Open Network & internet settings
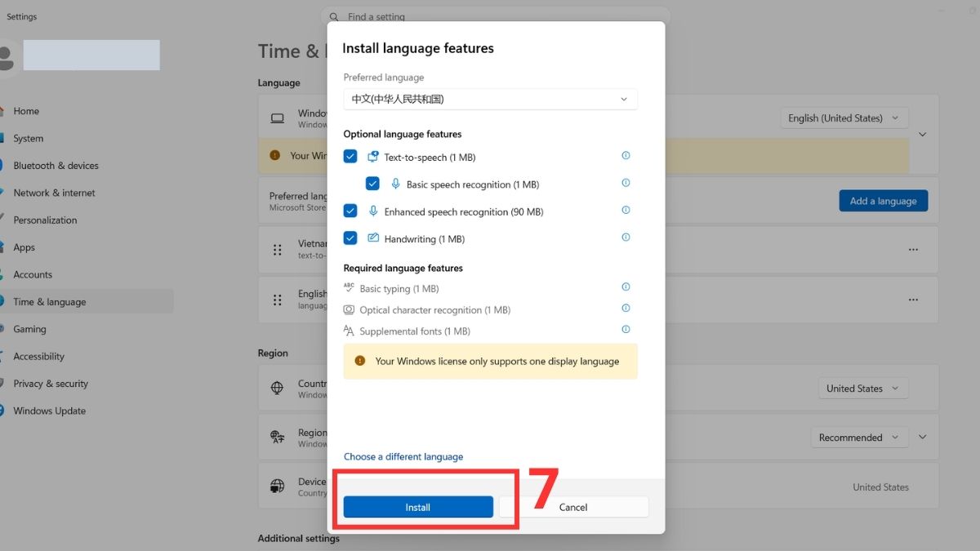980x551 pixels. (54, 193)
